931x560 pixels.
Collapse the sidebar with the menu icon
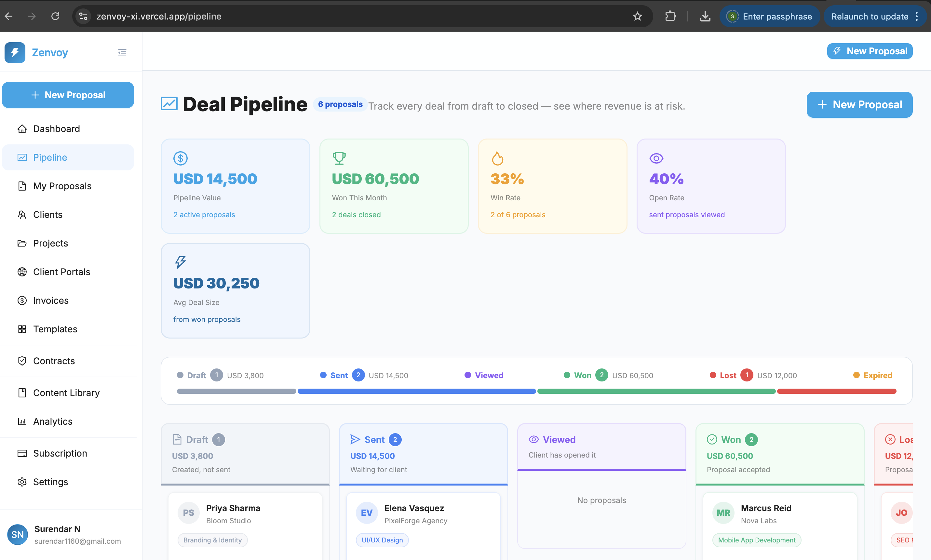[x=122, y=52]
